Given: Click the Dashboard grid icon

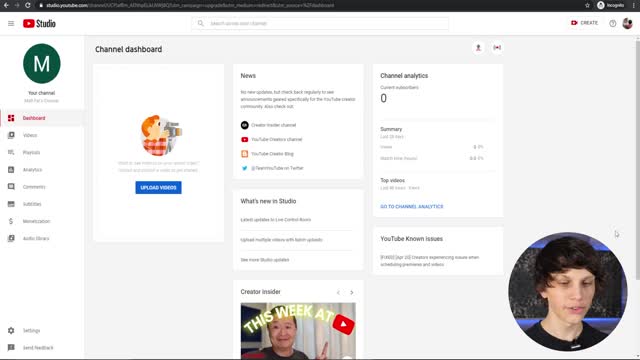Looking at the screenshot, I should pos(11,118).
